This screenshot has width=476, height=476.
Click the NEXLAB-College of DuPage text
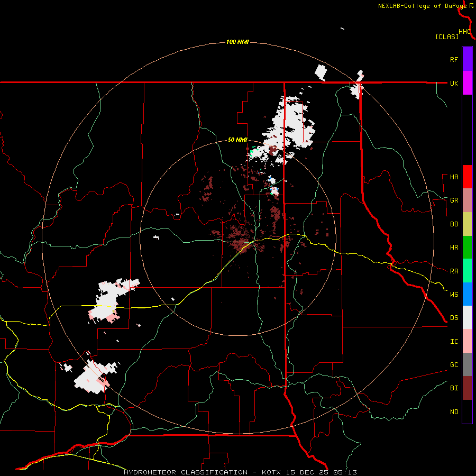coord(422,6)
